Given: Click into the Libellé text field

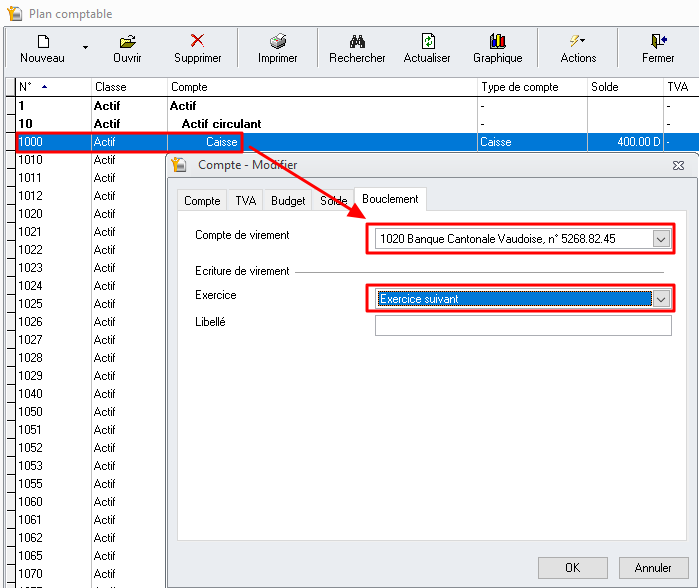Looking at the screenshot, I should click(522, 326).
